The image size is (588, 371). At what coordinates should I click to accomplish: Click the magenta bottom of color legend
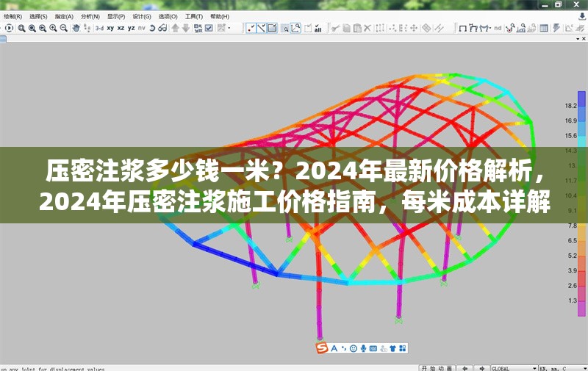tap(581, 309)
